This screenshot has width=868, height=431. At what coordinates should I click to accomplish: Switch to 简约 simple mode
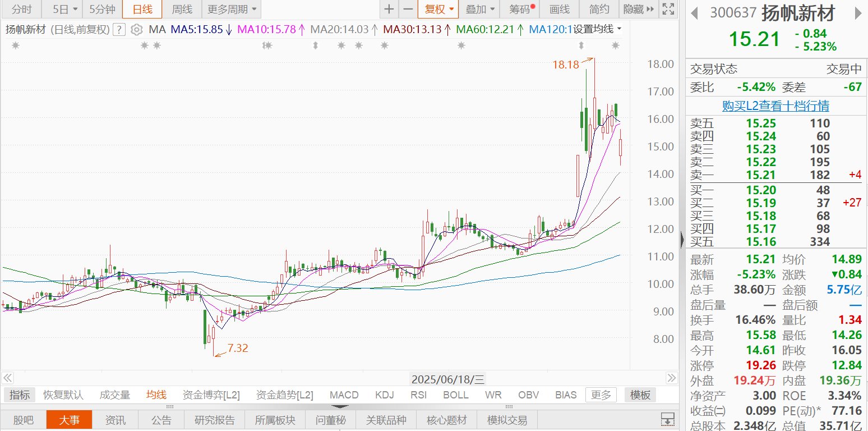(598, 9)
